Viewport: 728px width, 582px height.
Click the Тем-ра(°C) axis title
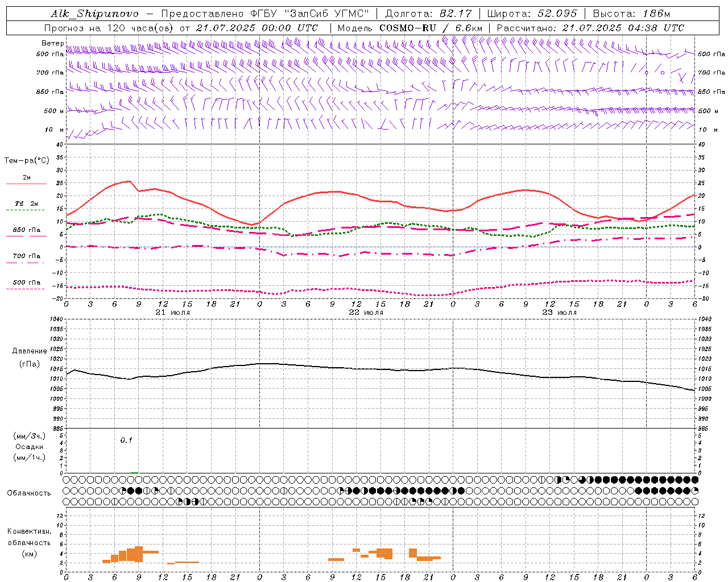[x=27, y=161]
